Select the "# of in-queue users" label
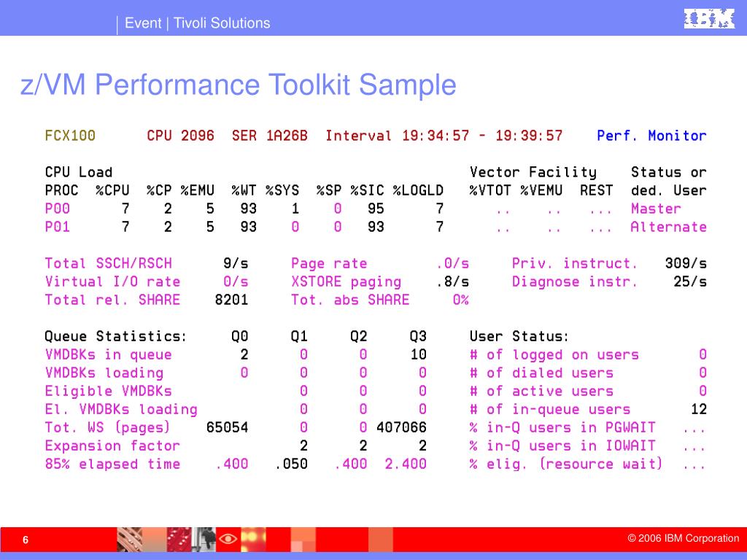This screenshot has width=747, height=560. pyautogui.click(x=550, y=410)
